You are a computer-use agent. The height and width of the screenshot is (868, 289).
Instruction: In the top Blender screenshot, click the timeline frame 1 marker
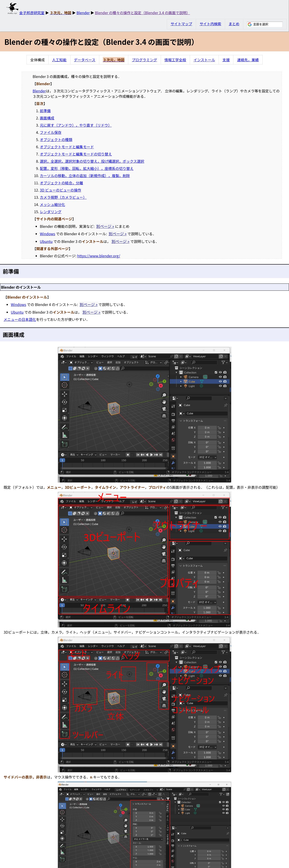click(x=62, y=460)
